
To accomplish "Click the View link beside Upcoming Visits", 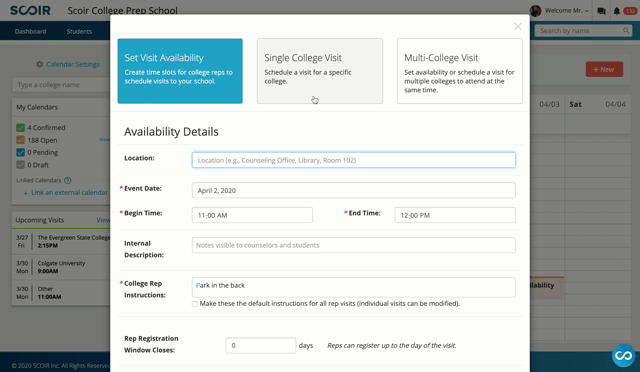I will point(103,220).
